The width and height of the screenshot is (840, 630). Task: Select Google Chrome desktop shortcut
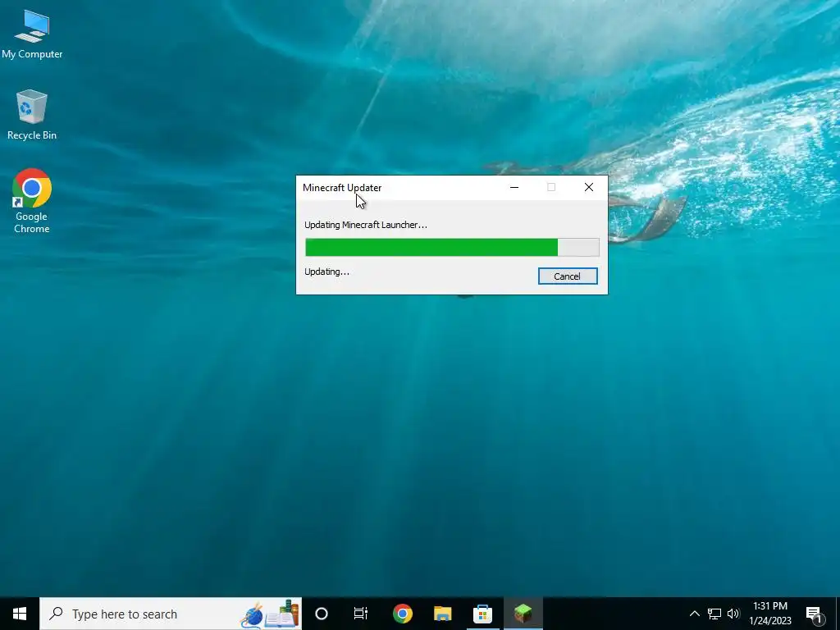pos(32,201)
